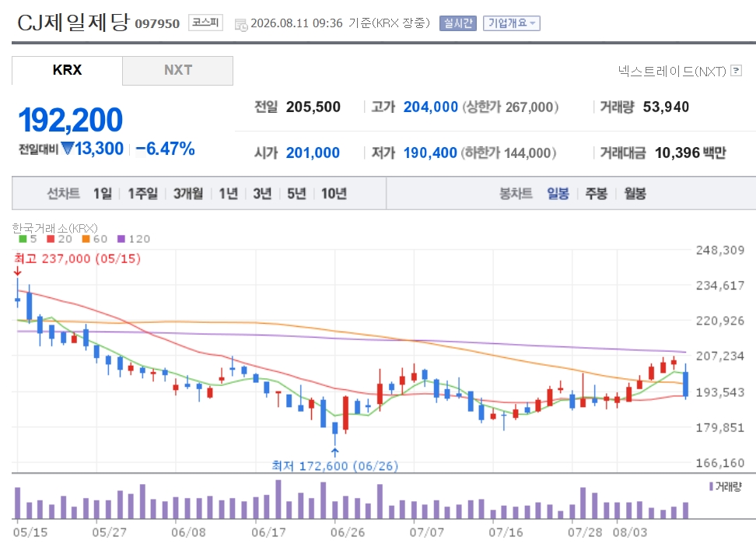Select the KRX tab
This screenshot has height=551, width=756.
(67, 71)
